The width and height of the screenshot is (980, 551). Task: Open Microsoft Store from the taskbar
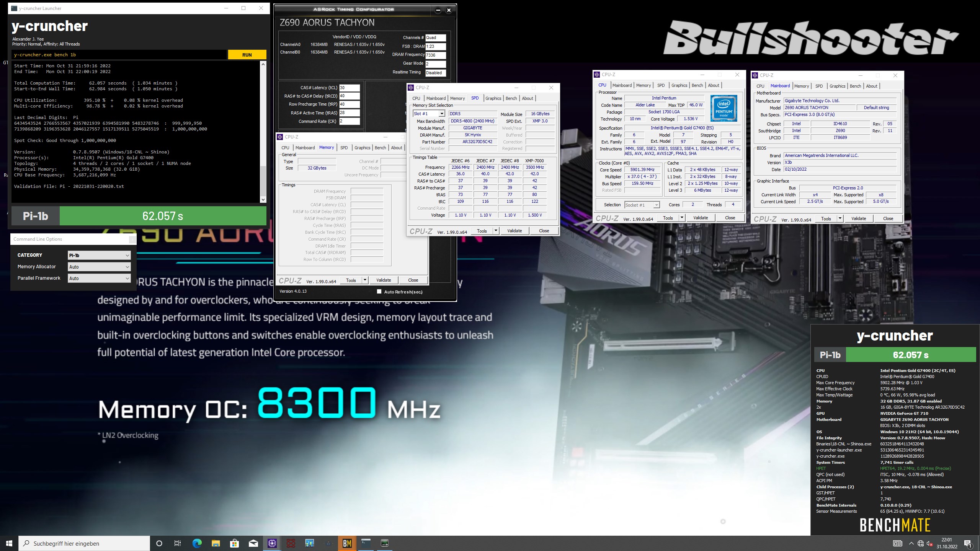point(234,543)
